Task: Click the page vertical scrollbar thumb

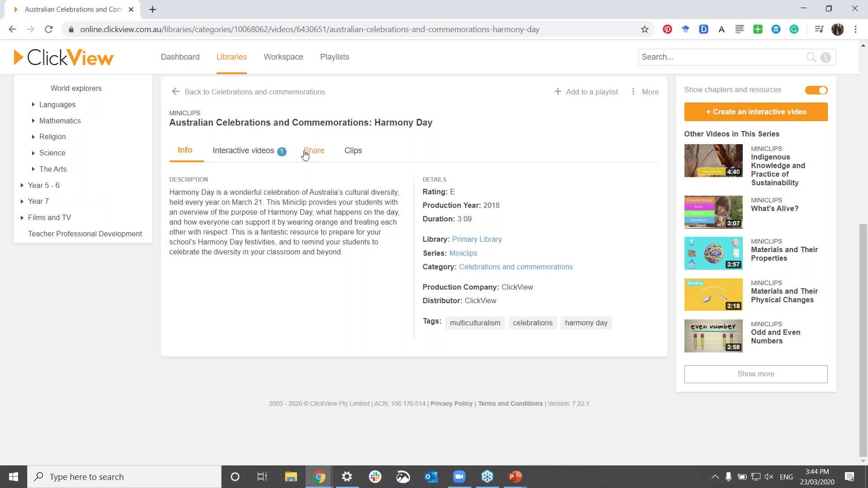Action: point(863,340)
